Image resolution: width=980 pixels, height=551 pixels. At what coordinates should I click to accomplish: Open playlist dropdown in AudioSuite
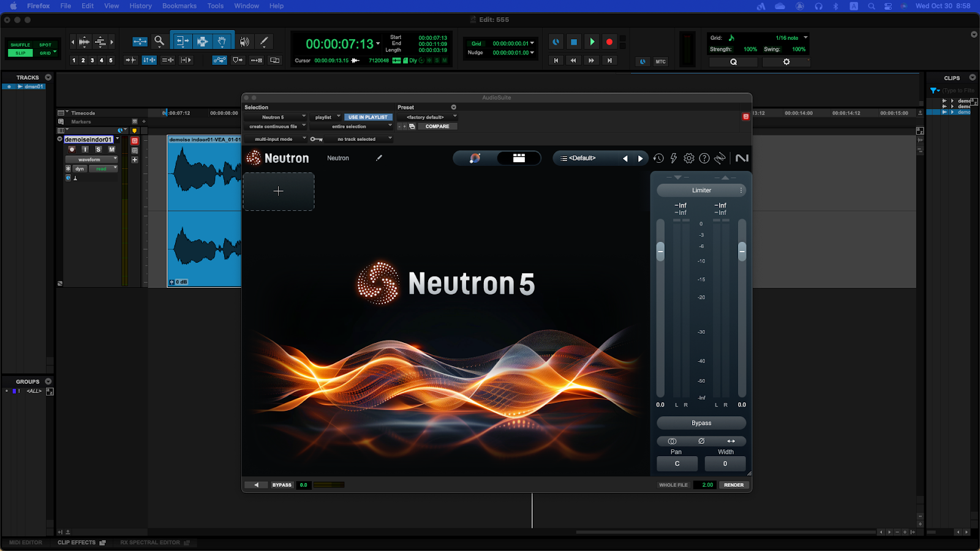[x=325, y=117]
